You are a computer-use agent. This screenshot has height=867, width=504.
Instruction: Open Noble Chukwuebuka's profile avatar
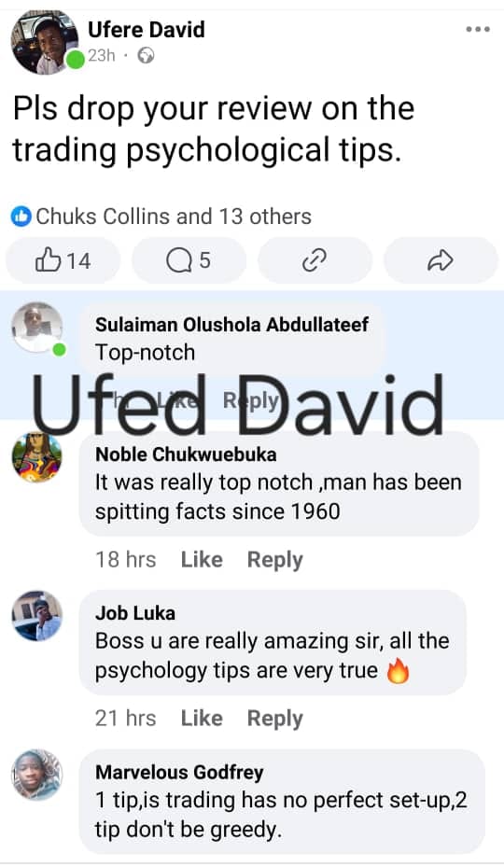[x=37, y=457]
